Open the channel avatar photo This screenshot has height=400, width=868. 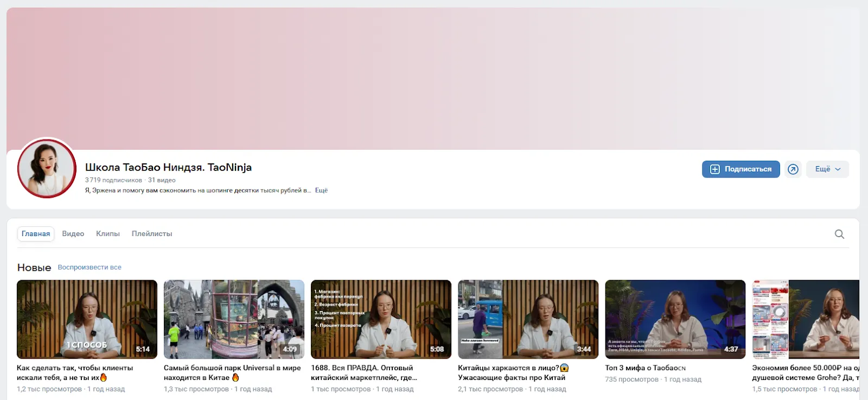click(47, 168)
